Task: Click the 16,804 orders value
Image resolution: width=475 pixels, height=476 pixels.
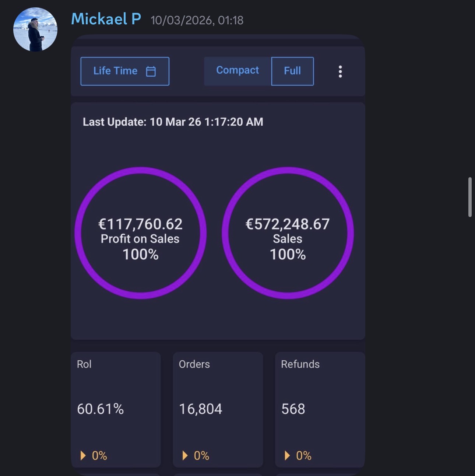Action: point(201,409)
